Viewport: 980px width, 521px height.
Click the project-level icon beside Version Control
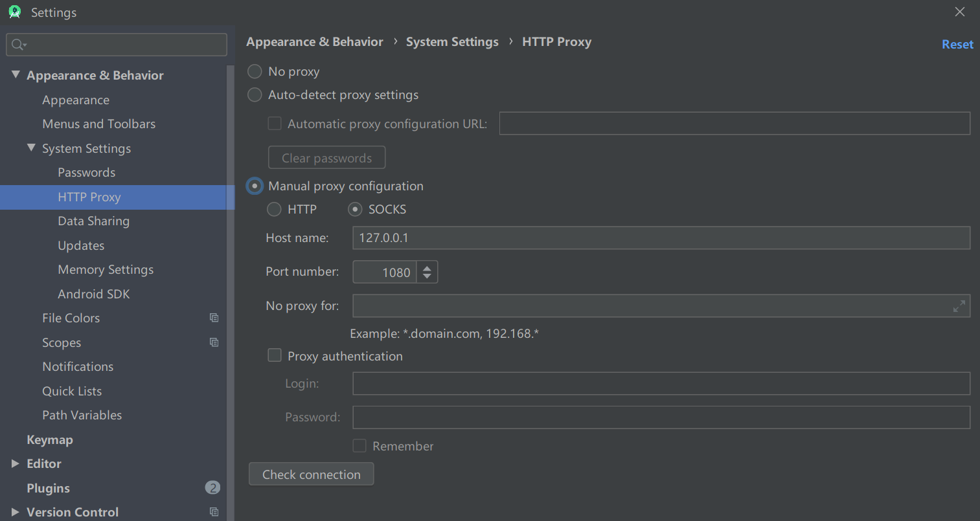(x=214, y=512)
